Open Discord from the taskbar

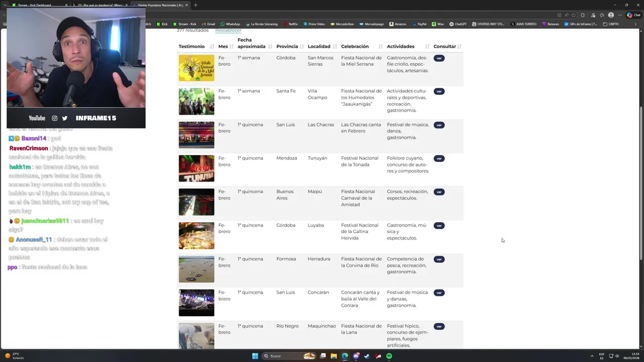(356, 356)
